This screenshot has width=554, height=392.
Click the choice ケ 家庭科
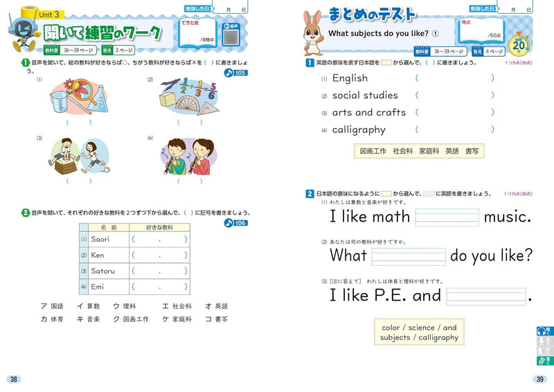[x=177, y=319]
